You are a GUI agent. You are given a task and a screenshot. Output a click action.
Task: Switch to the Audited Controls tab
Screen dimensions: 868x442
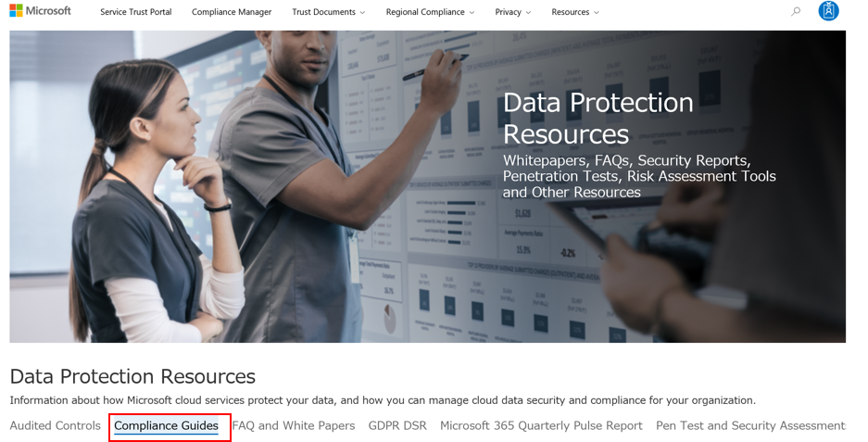(56, 425)
